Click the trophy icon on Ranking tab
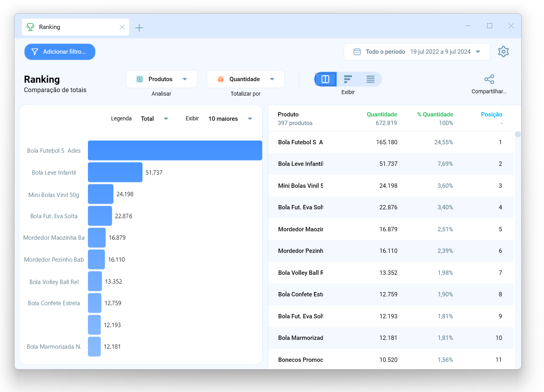The image size is (544, 392). (30, 27)
